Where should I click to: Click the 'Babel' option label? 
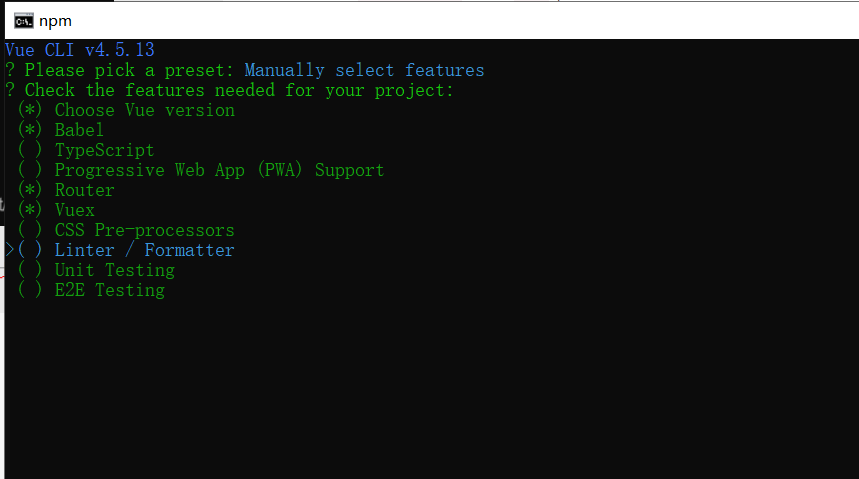79,130
